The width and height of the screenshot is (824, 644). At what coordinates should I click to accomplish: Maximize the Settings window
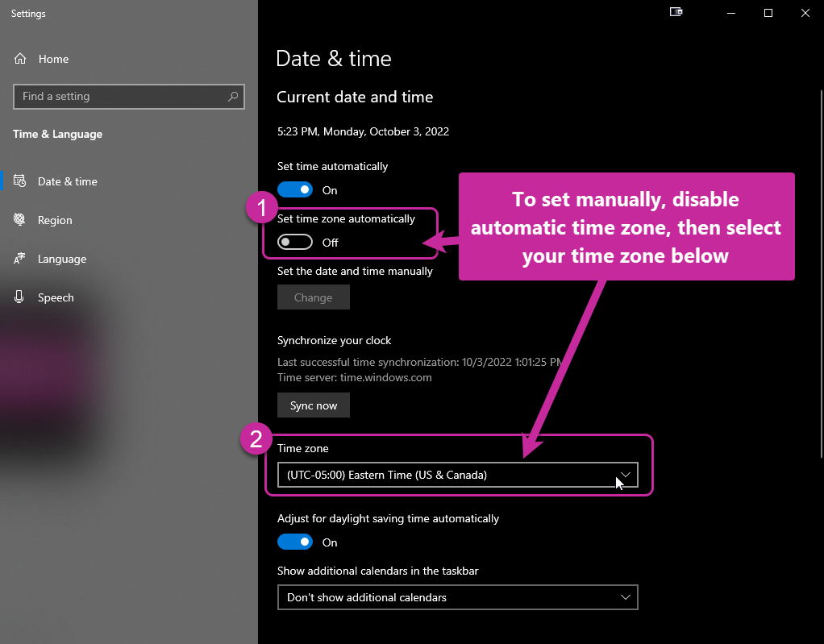(768, 13)
